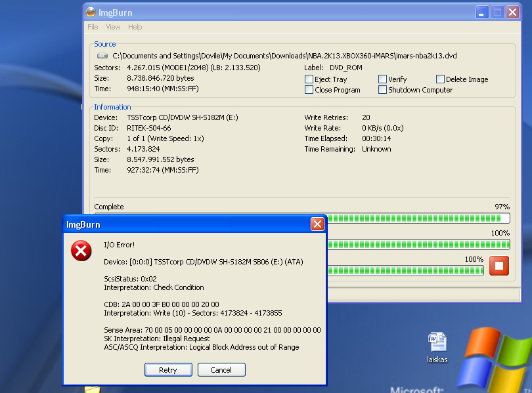Click the source path imars-nba2k13.dvd
This screenshot has width=532, height=393.
284,56
